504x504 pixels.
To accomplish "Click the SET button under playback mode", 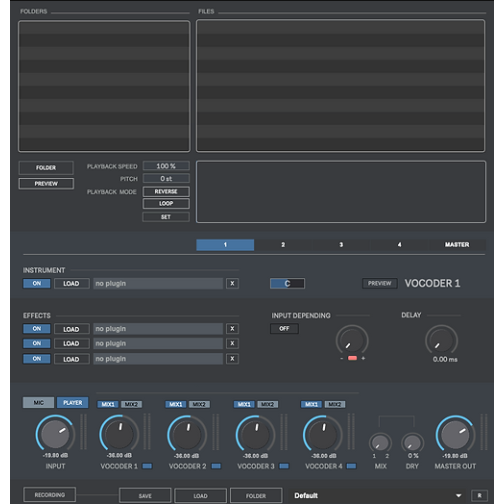I will tap(166, 217).
